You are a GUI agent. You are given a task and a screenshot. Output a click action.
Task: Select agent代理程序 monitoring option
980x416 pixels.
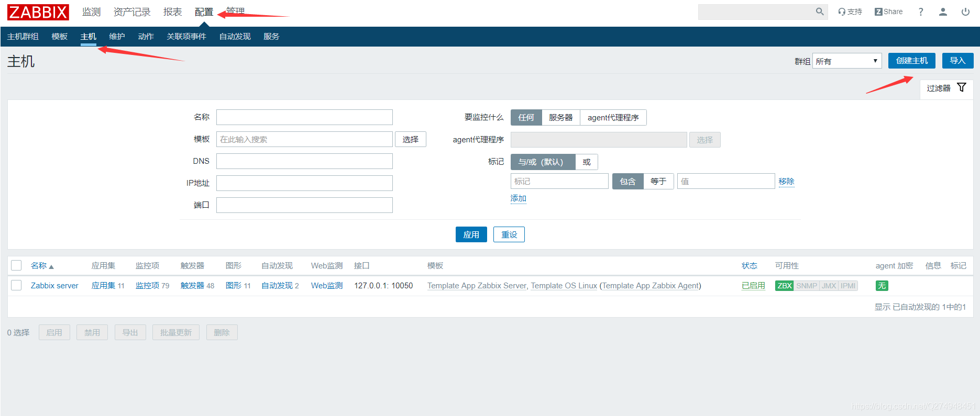[x=613, y=118]
